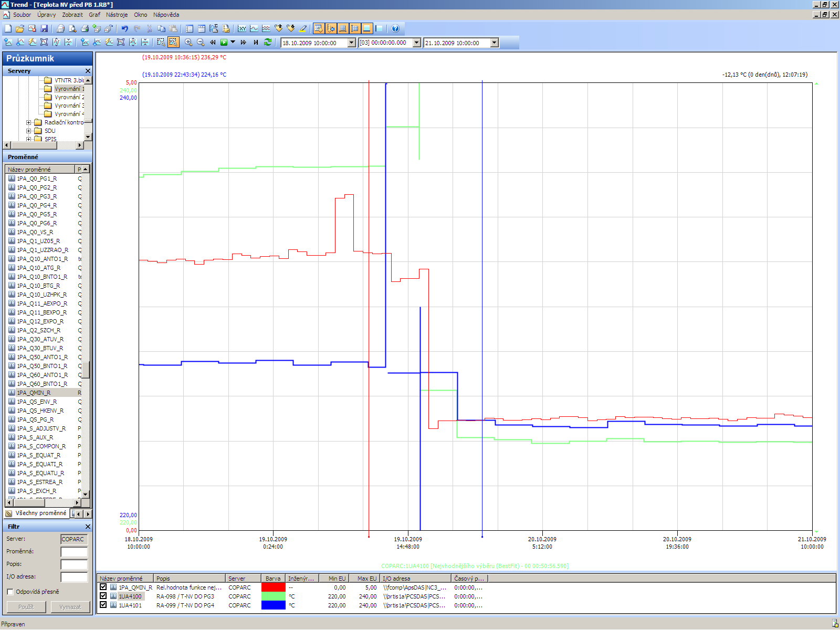The height and width of the screenshot is (630, 840).
Task: Sort by the Název proměnné column header
Action: coord(40,170)
